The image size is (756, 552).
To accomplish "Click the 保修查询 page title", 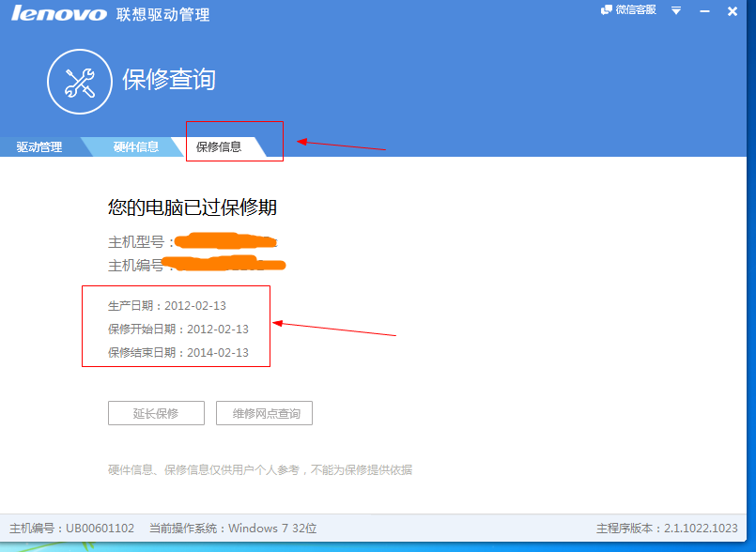I will click(169, 80).
